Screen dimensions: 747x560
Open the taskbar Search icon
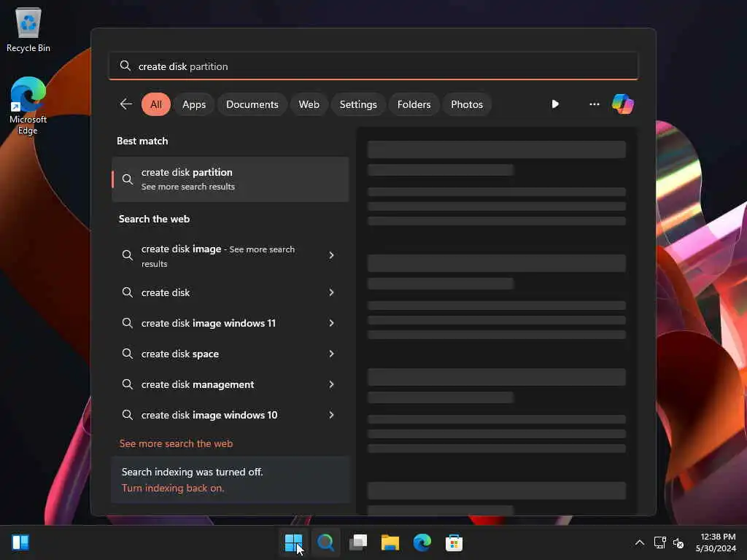point(326,542)
